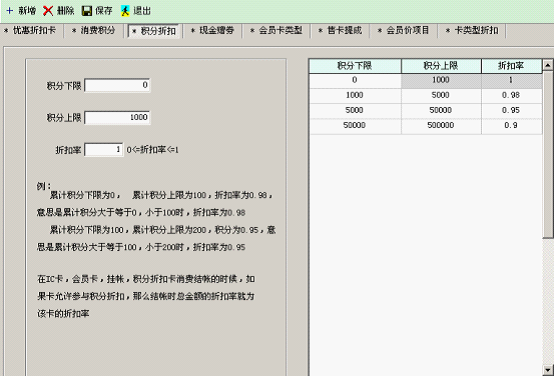Click the running figure 退出 icon

pos(125,11)
